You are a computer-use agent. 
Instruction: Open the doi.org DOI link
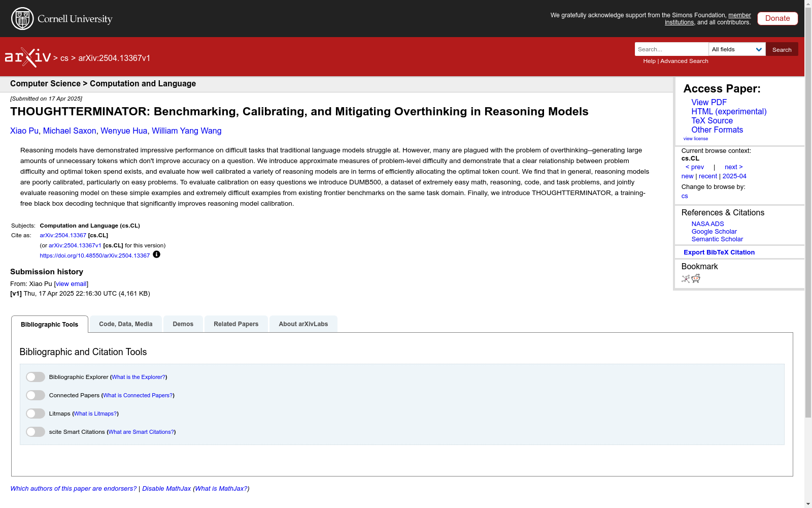click(95, 256)
